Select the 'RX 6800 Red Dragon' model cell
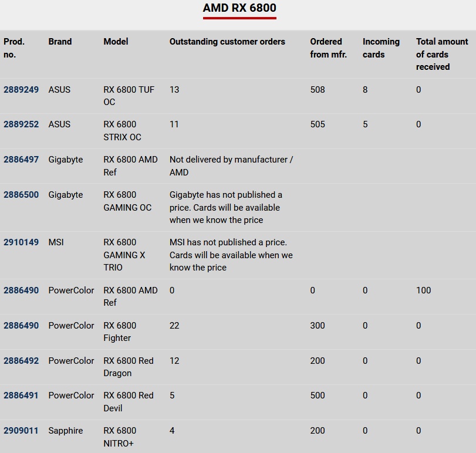 coord(129,367)
